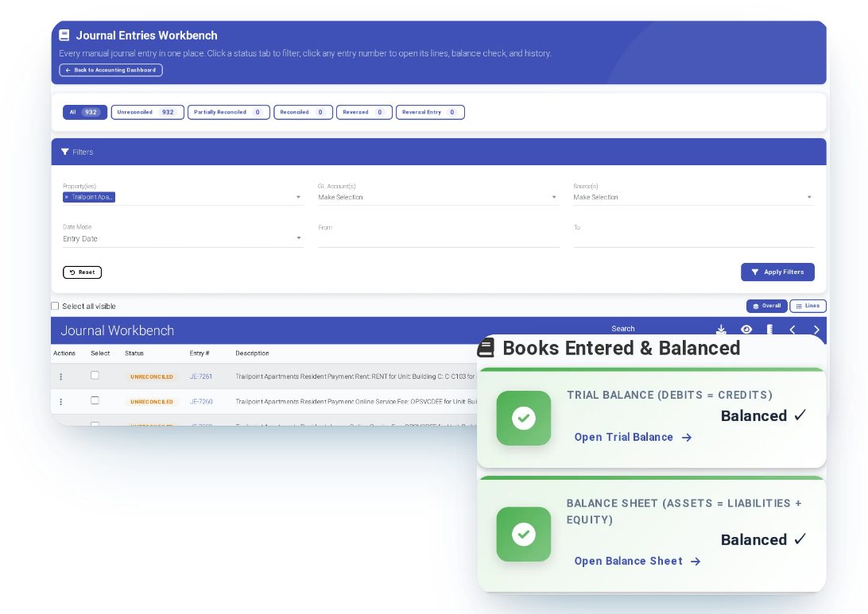Expand the Source(s) dropdown

(x=808, y=197)
